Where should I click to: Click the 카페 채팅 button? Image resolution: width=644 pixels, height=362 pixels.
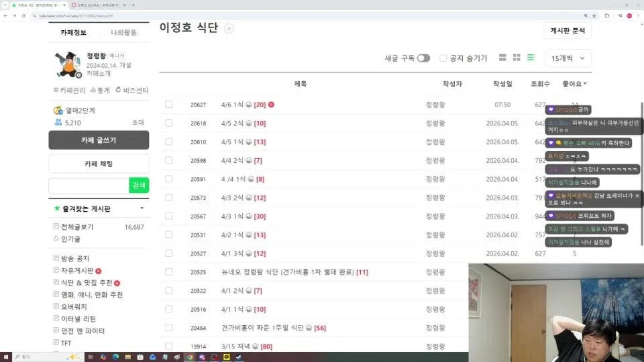click(x=99, y=164)
